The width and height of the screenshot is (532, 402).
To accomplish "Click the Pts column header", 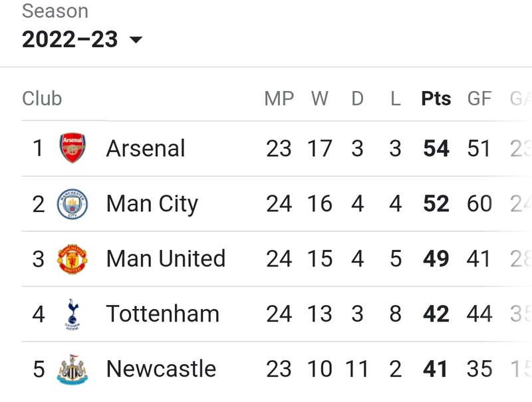I will (x=436, y=98).
